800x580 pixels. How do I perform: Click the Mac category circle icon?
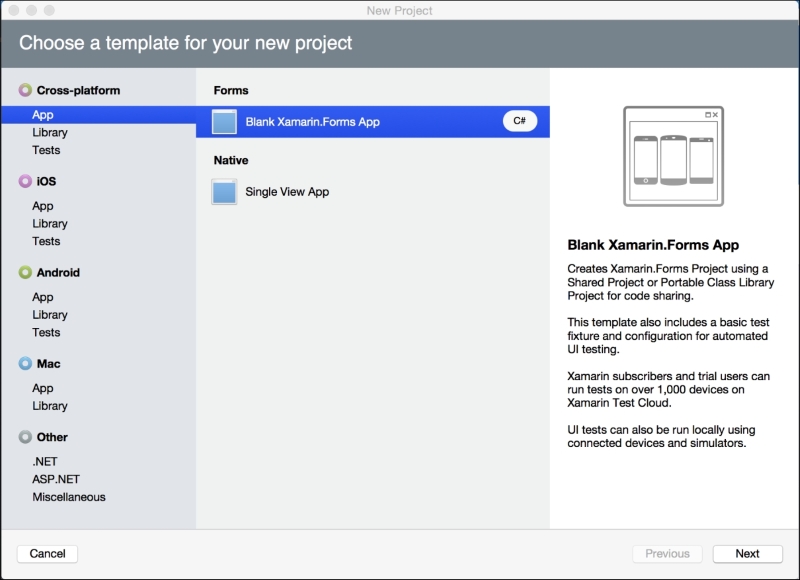coord(25,363)
